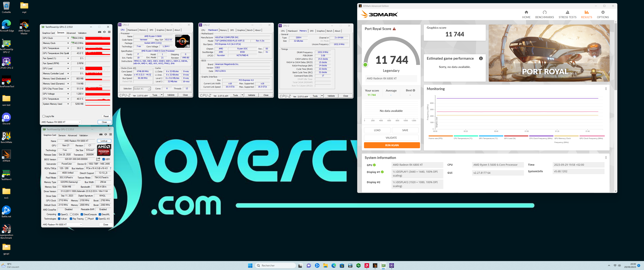Open RESULTS tab in 3DMark
Screen dimensions: 644x270
click(x=586, y=14)
